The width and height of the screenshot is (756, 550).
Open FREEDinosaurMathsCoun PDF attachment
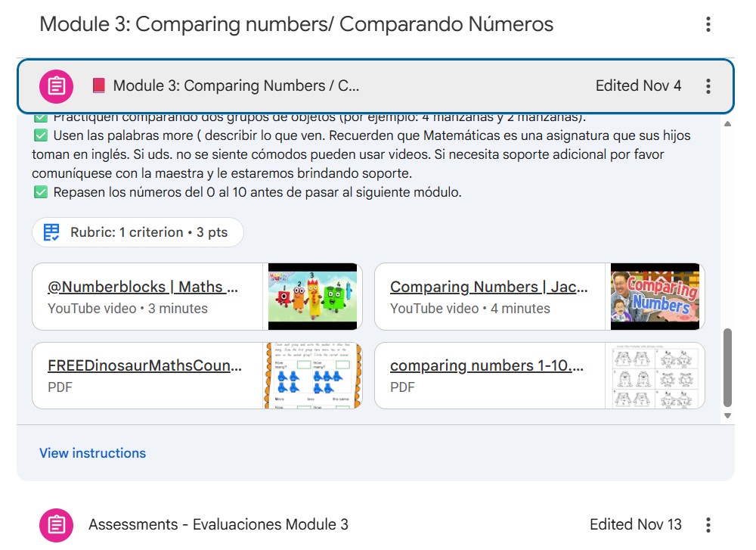tap(145, 366)
